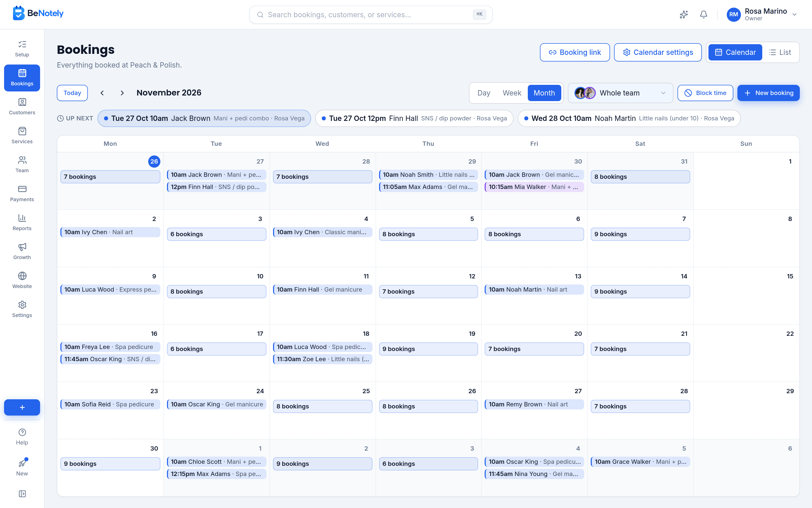
Task: Open Up Next Finn Hall 12pm chip
Action: [414, 118]
